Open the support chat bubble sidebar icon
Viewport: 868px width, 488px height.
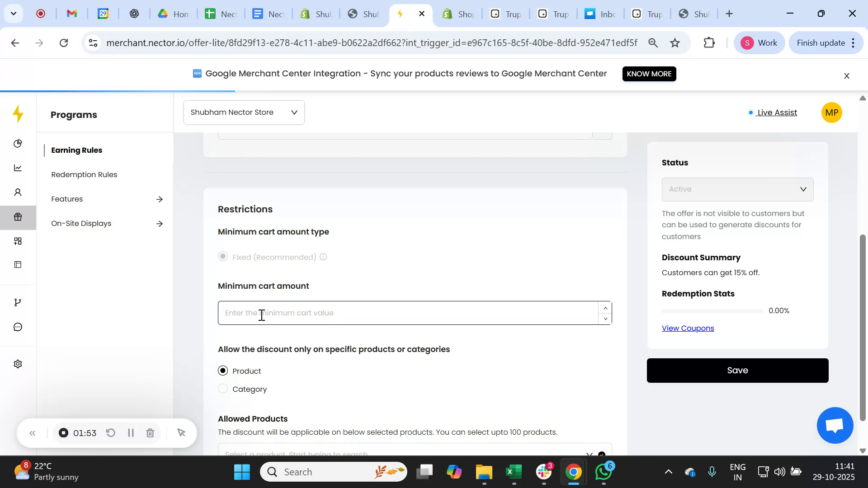coord(18,327)
